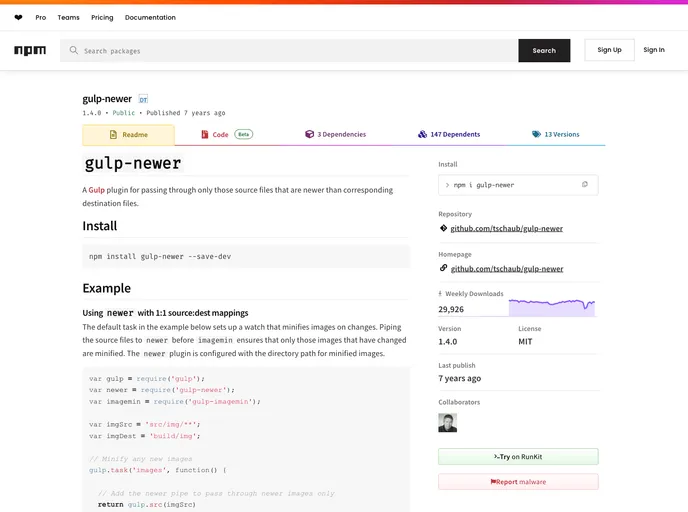
Task: Focus the Search packages field
Action: (x=289, y=50)
